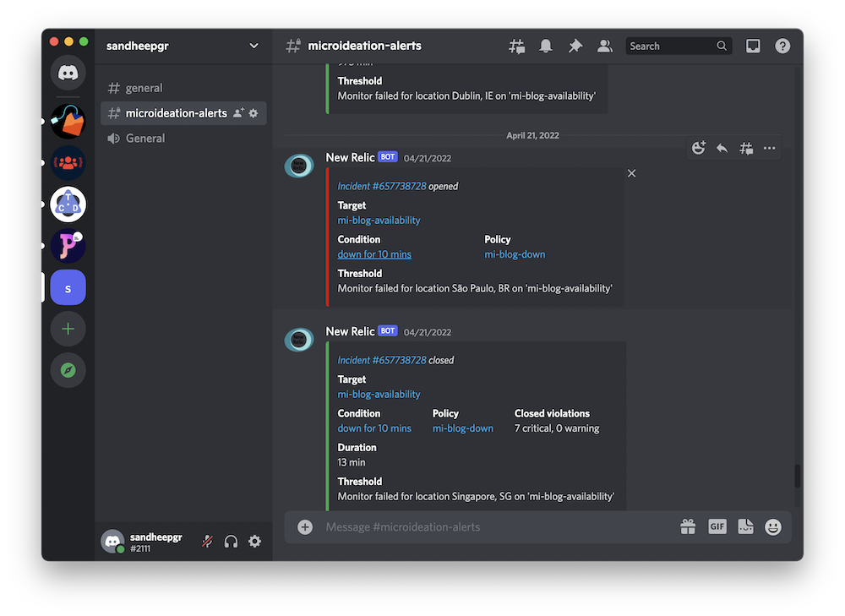Click microideation-alerts channel title in header

pos(365,46)
